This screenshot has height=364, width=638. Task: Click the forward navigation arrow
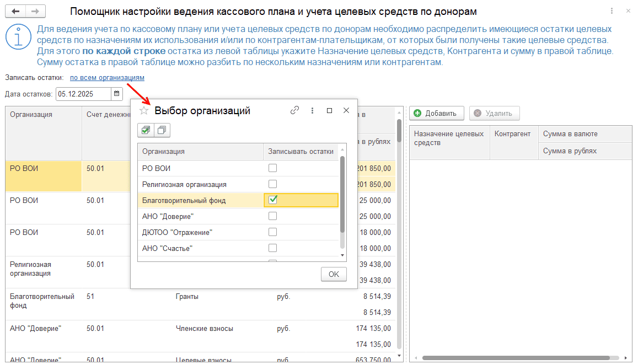pyautogui.click(x=35, y=12)
